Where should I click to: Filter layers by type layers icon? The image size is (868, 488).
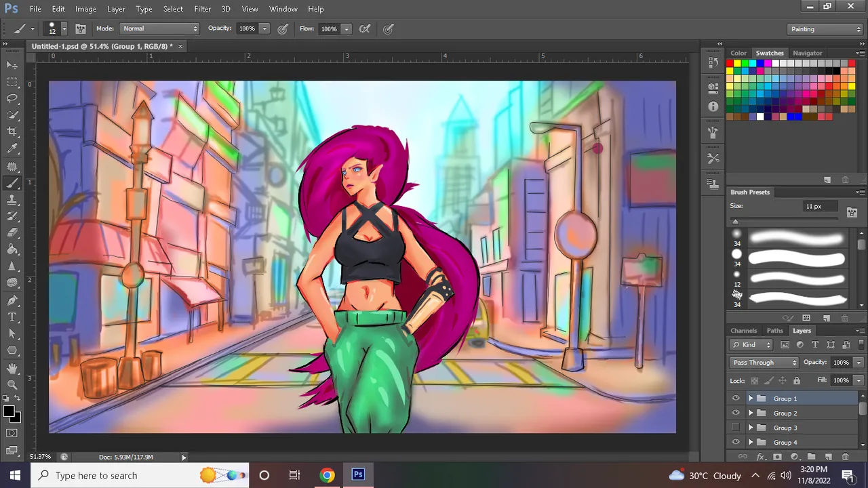point(815,345)
